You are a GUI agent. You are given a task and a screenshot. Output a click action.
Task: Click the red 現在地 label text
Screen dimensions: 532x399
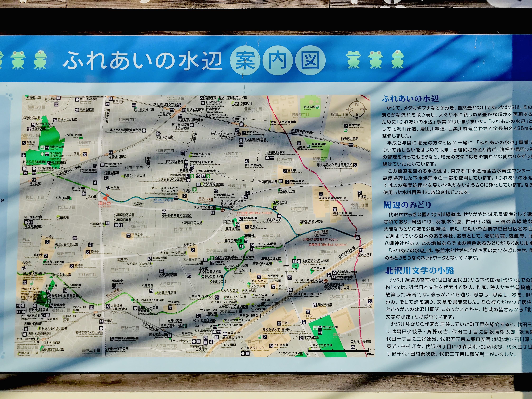tap(104, 203)
